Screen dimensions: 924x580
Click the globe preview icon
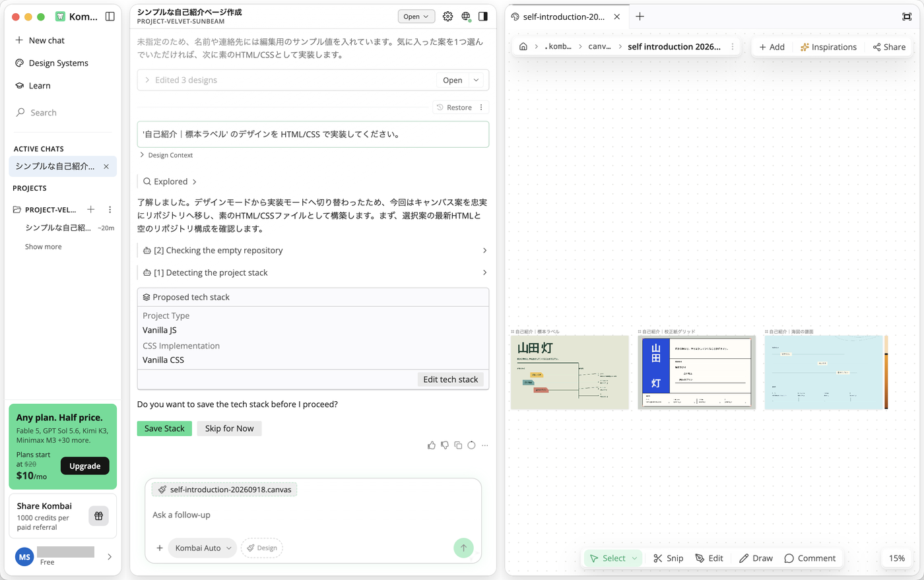tap(466, 16)
